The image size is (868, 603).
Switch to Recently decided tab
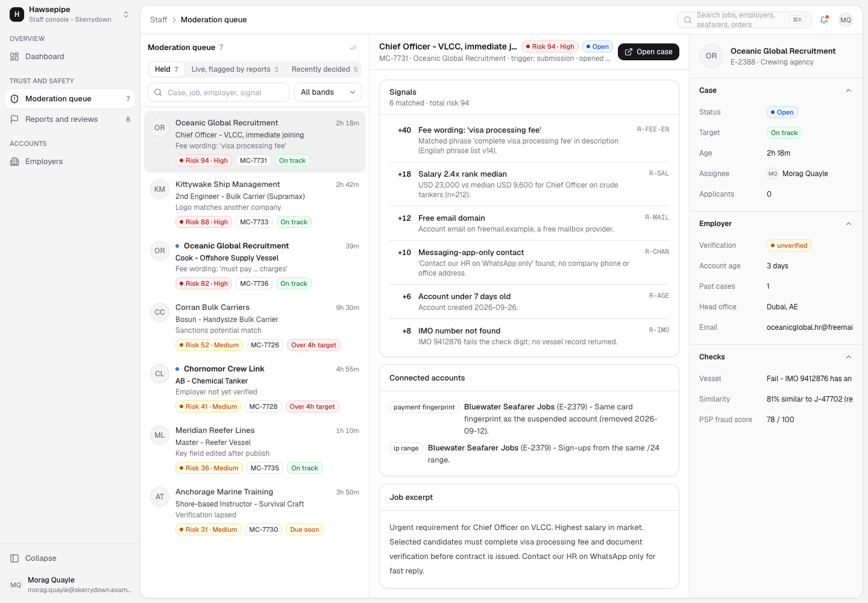click(x=324, y=69)
